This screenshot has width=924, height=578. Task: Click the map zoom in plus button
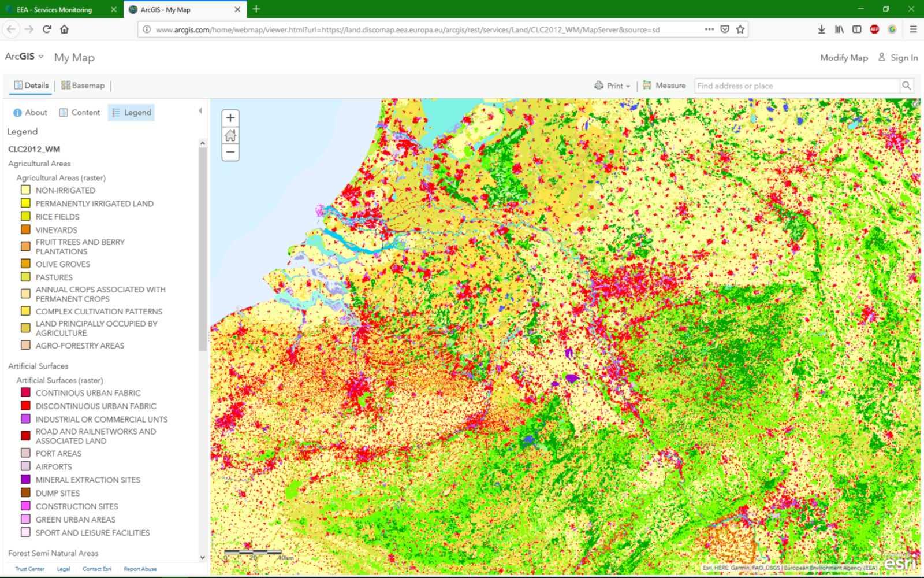[x=230, y=118]
